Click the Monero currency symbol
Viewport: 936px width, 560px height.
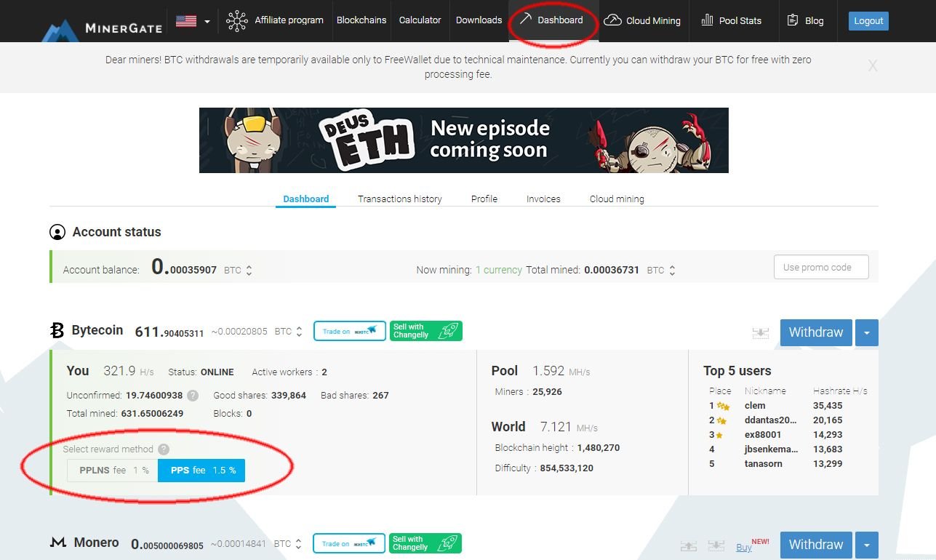57,543
